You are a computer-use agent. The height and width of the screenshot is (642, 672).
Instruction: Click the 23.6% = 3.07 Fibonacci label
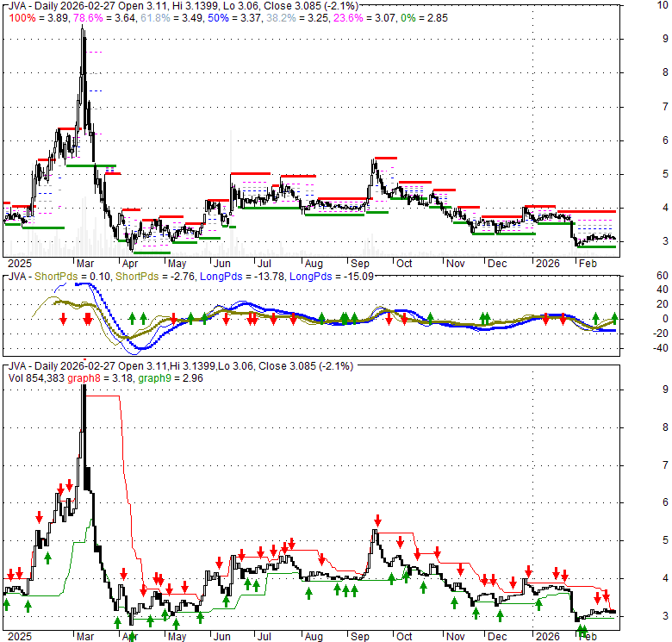(364, 18)
